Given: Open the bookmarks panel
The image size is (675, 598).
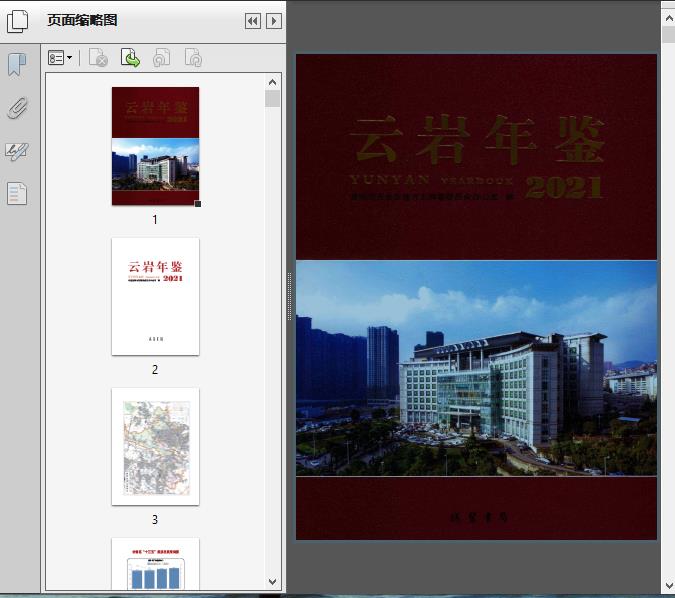Looking at the screenshot, I should (17, 65).
